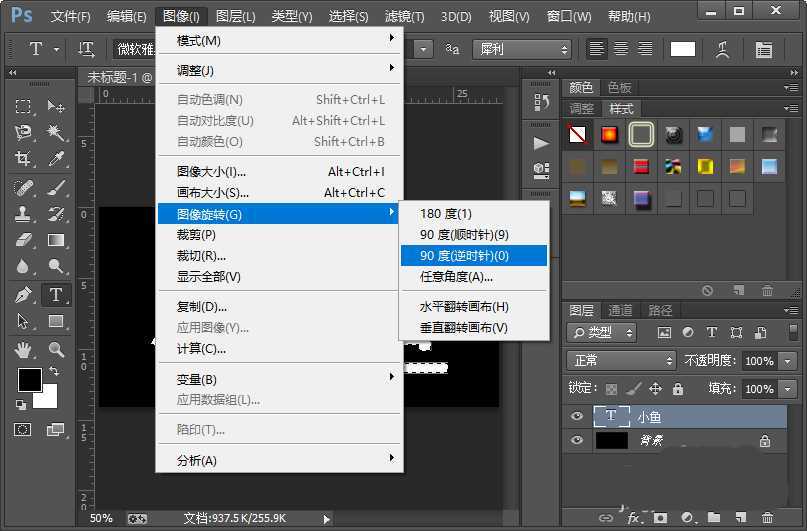Choose 90 度(逆时针) rotation
807x531 pixels.
(464, 256)
